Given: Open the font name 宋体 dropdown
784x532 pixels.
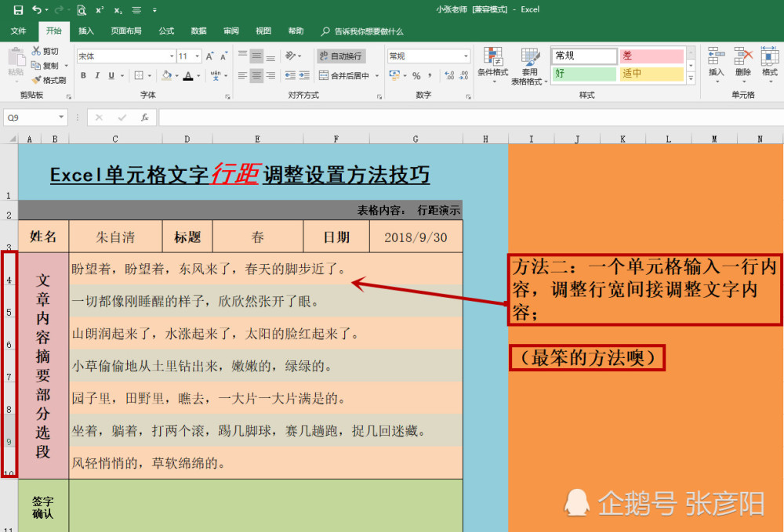Looking at the screenshot, I should click(172, 56).
